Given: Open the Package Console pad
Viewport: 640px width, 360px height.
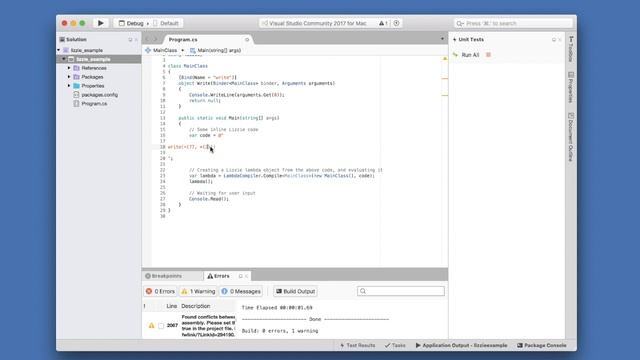Looking at the screenshot, I should point(542,345).
